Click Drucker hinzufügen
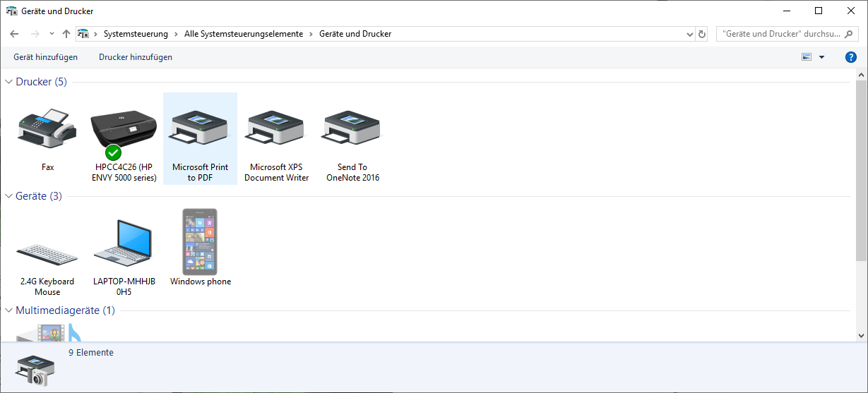Screen dimensions: 868x393 point(136,57)
